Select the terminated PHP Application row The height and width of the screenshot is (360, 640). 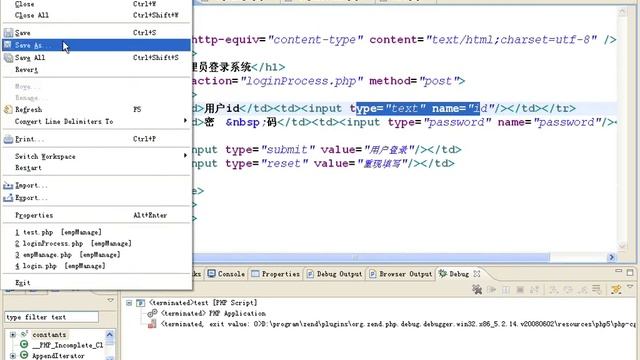213,313
